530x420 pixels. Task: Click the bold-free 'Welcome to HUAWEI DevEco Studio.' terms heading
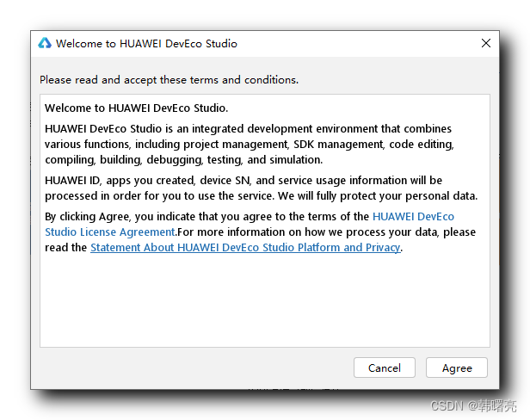point(136,108)
